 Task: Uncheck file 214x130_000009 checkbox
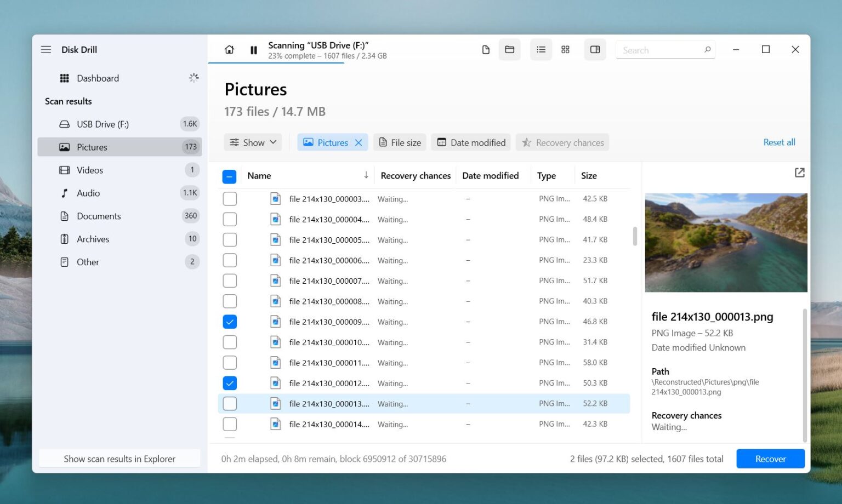coord(230,322)
